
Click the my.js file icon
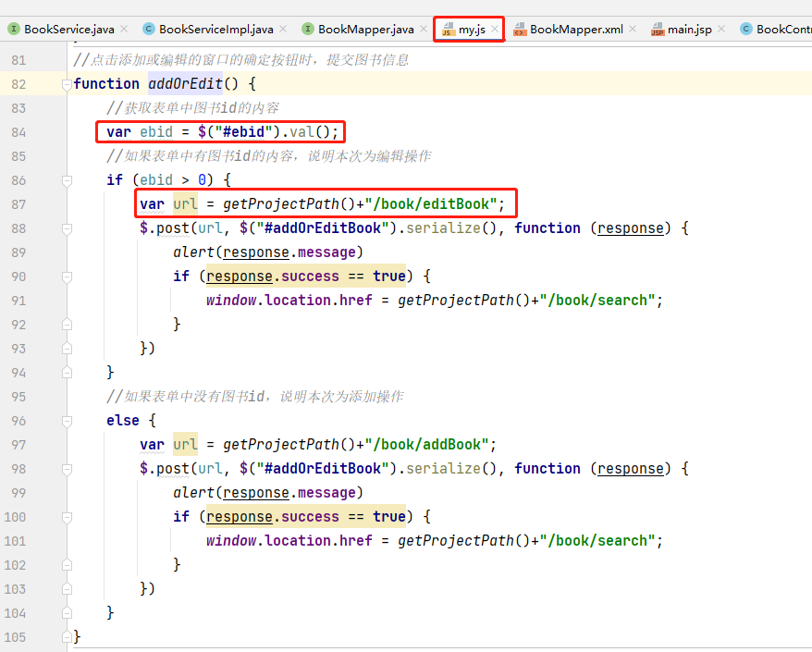[x=448, y=30]
